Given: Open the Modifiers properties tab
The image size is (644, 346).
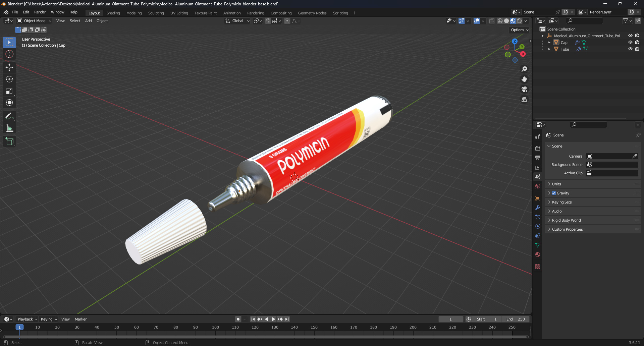Looking at the screenshot, I should click(538, 208).
